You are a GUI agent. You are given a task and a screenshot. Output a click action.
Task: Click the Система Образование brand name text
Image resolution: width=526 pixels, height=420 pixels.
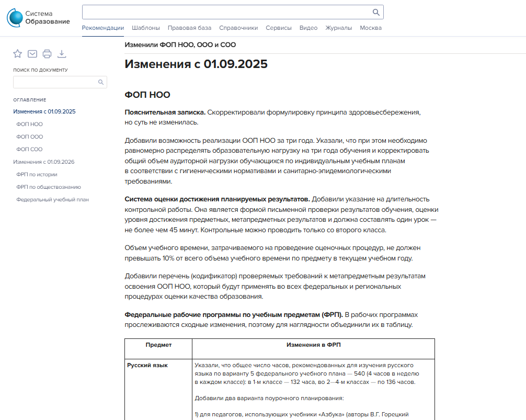pyautogui.click(x=48, y=17)
